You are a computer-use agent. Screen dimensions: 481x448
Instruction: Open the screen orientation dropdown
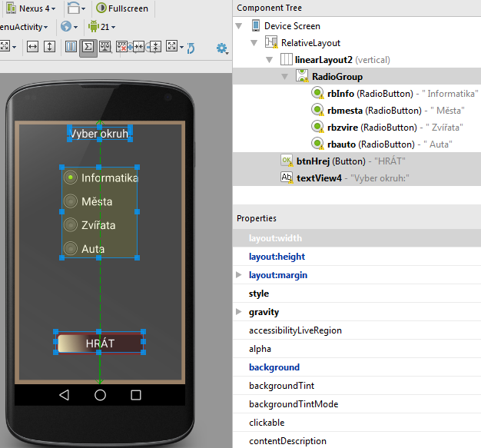point(76,8)
